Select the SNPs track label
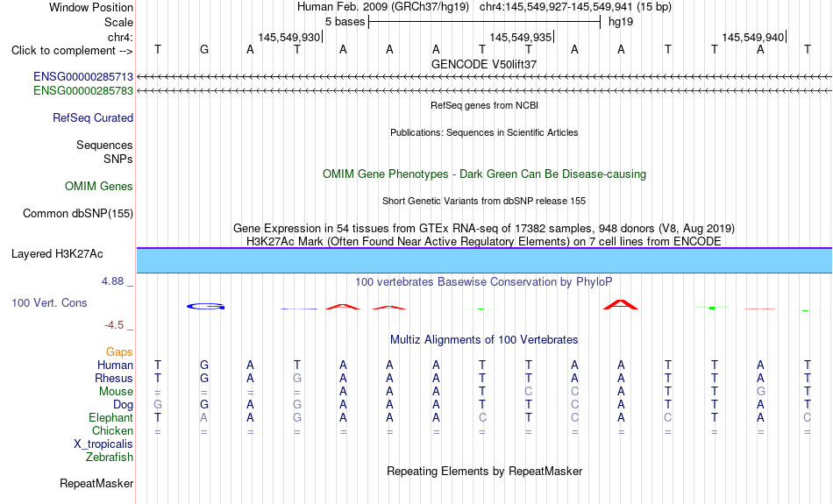This screenshot has width=833, height=504. [118, 159]
